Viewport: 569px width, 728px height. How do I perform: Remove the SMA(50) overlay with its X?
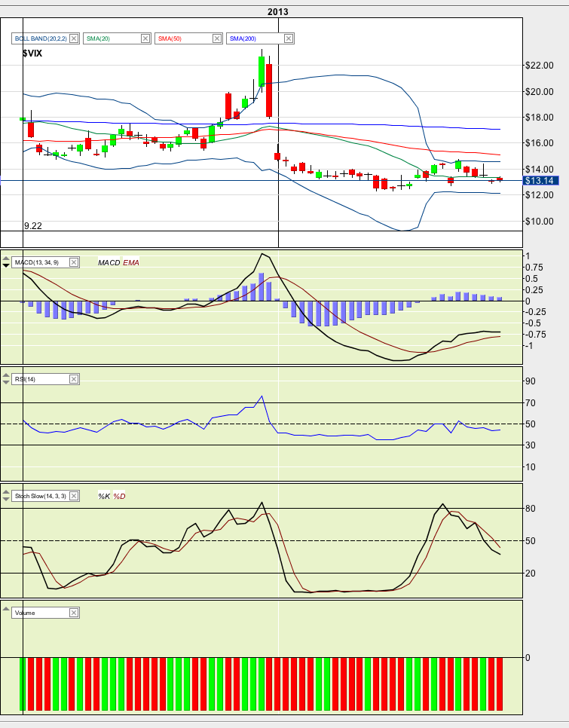(x=217, y=38)
